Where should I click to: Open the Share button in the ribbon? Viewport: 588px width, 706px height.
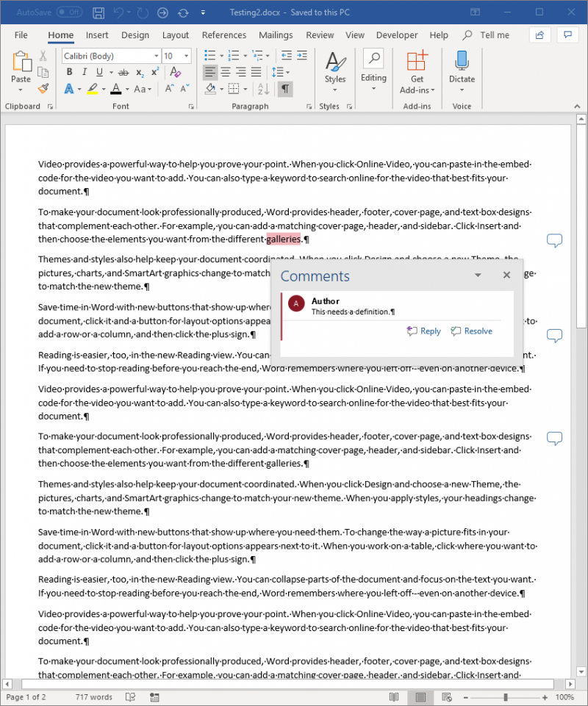click(539, 35)
